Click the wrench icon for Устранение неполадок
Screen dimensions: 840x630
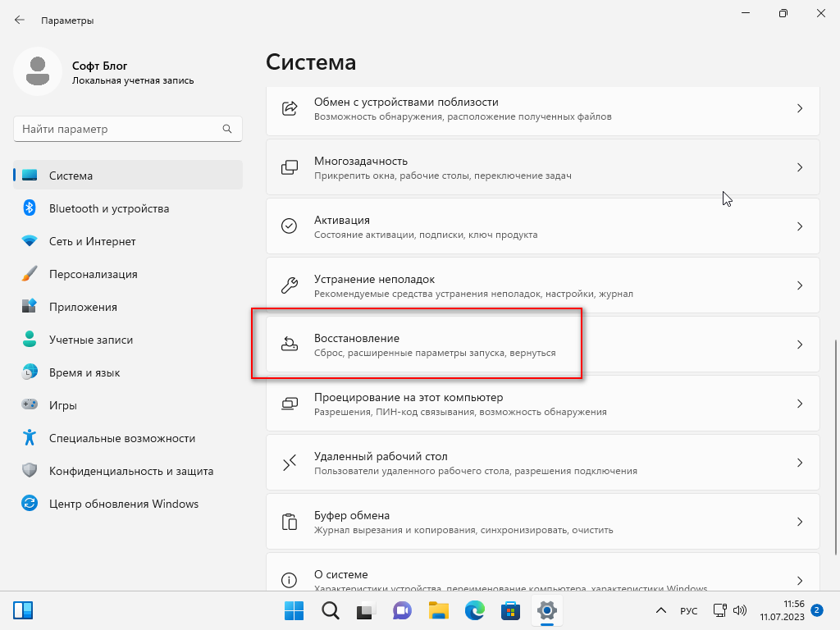coord(290,285)
